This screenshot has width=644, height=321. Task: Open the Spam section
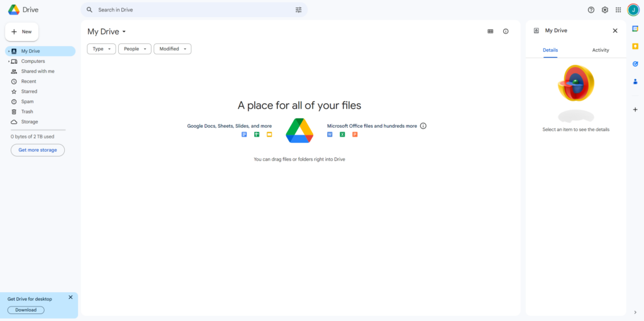(40, 101)
